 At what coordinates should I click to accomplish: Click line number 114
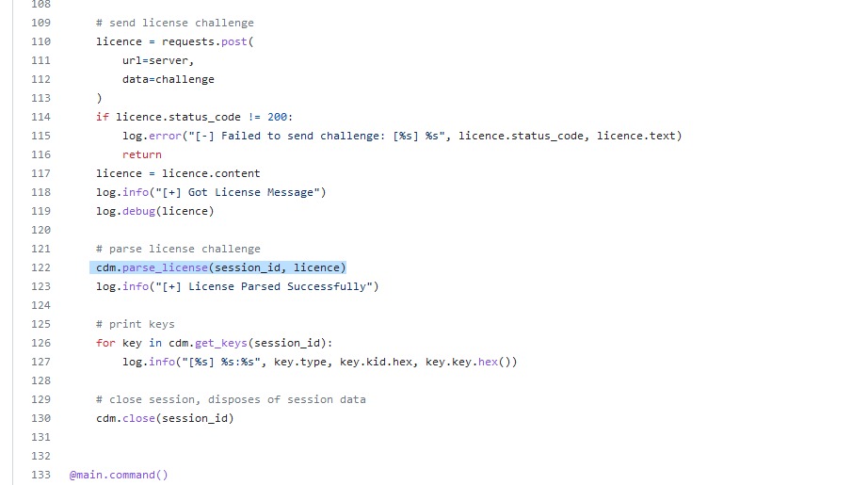pyautogui.click(x=42, y=117)
